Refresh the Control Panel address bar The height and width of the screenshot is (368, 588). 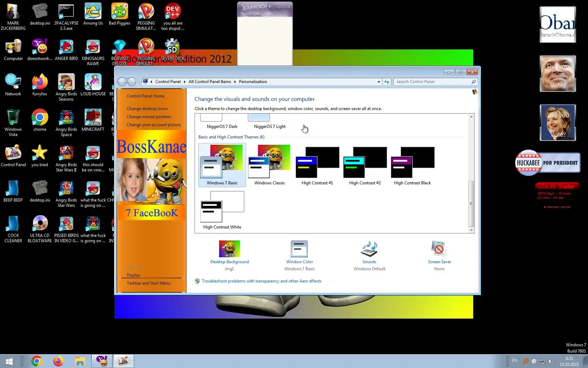point(386,82)
